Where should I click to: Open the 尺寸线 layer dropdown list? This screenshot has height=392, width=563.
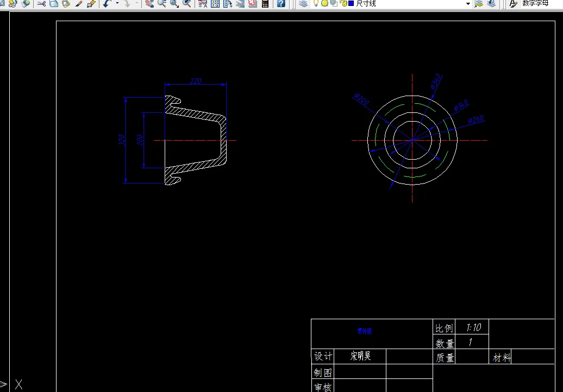point(468,4)
